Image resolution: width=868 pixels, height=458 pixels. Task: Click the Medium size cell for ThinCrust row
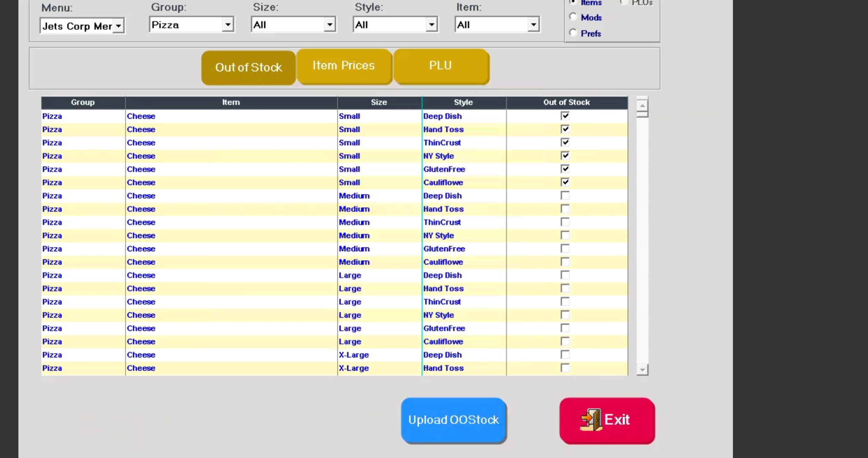point(379,222)
